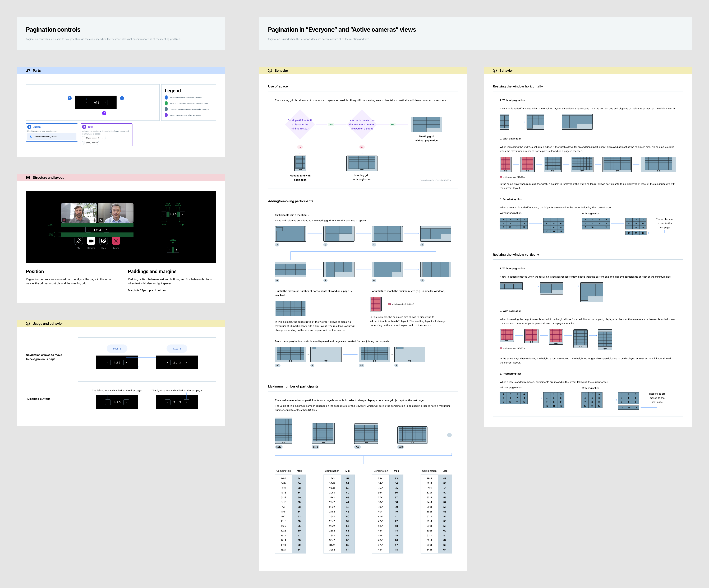Click next arrow below the two video tiles
The height and width of the screenshot is (588, 709).
tap(106, 230)
